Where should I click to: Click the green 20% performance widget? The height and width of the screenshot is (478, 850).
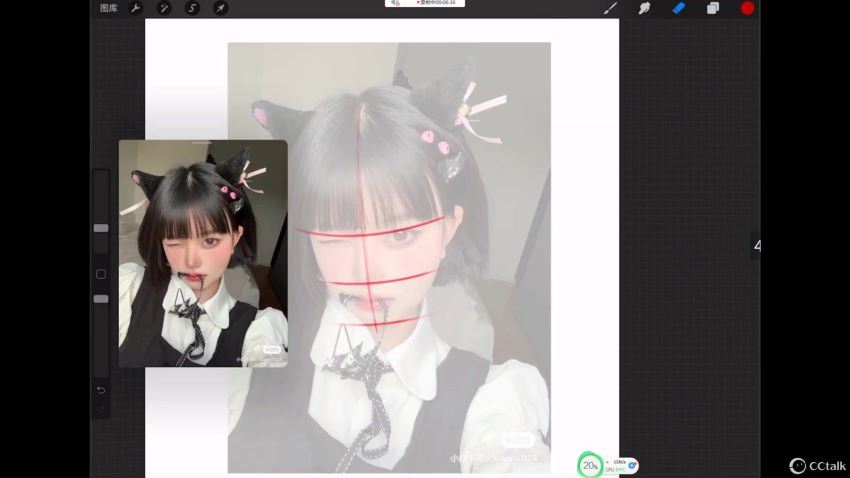(590, 466)
